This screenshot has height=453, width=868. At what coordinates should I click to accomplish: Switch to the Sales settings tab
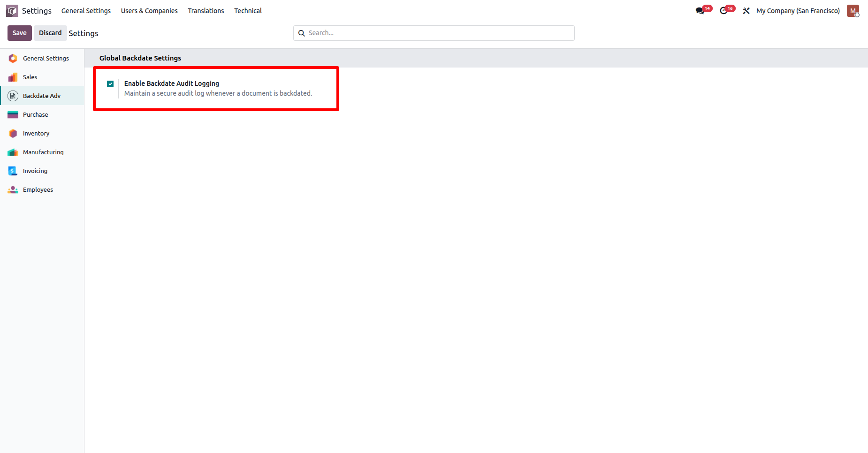coord(42,77)
